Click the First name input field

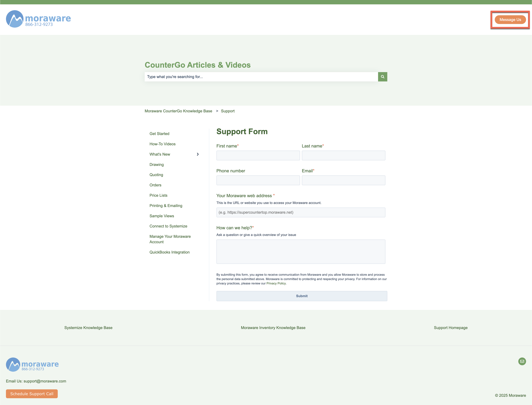tap(258, 155)
